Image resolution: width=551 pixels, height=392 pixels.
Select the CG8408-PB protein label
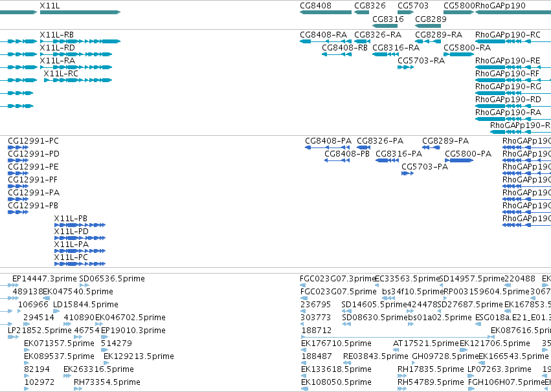tap(347, 154)
